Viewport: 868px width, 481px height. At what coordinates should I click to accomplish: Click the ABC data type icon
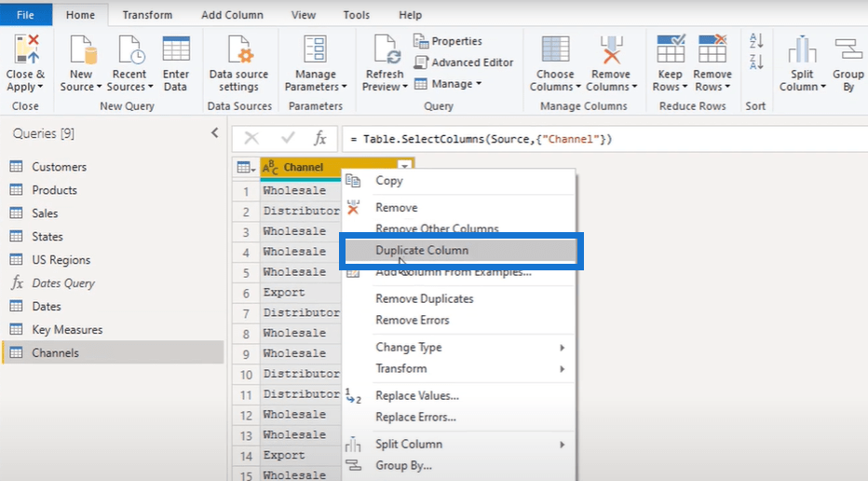[270, 167]
